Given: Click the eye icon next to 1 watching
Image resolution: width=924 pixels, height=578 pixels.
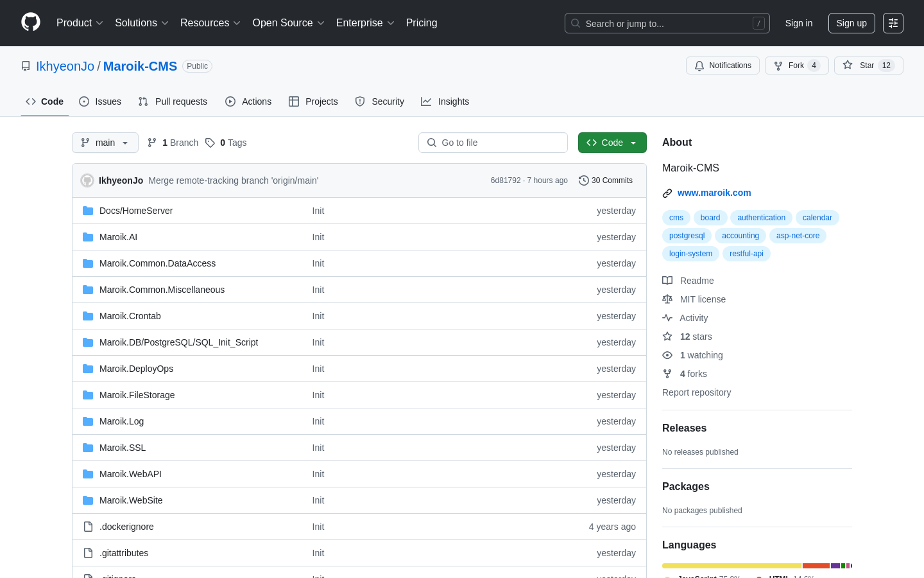Looking at the screenshot, I should (x=667, y=355).
